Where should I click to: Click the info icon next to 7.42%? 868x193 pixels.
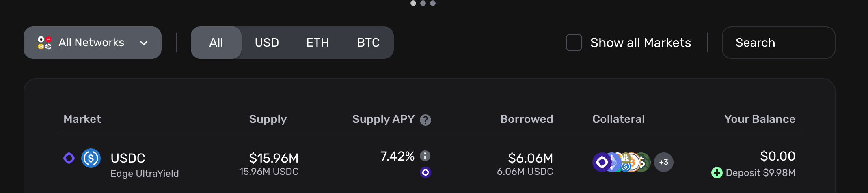pyautogui.click(x=425, y=156)
